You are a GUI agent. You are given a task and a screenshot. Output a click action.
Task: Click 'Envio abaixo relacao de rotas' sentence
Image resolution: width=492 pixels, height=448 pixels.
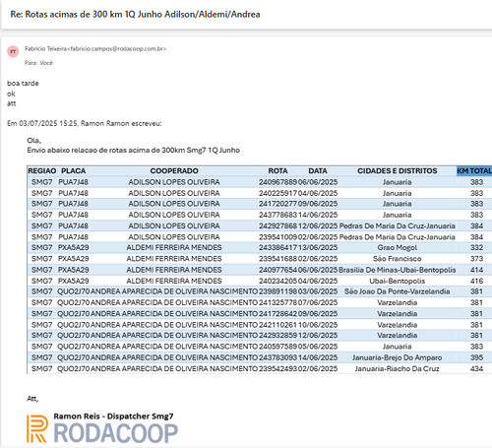133,151
